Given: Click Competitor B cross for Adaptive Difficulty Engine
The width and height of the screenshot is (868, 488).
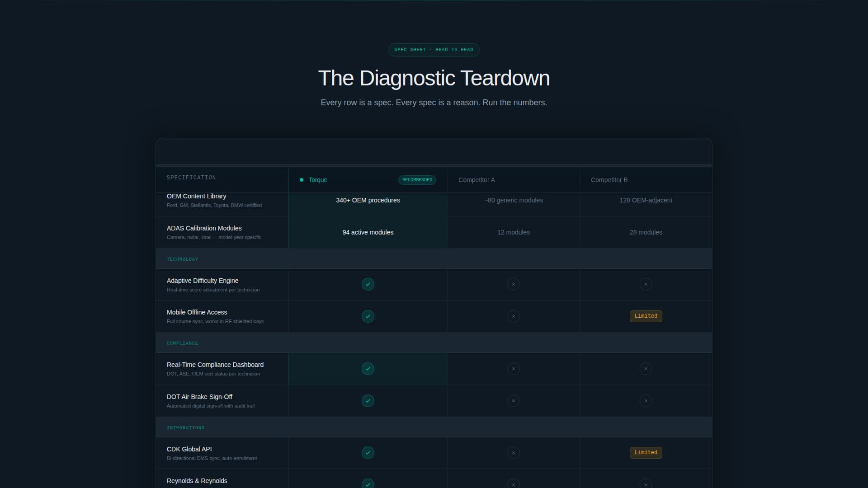Looking at the screenshot, I should pos(646,284).
